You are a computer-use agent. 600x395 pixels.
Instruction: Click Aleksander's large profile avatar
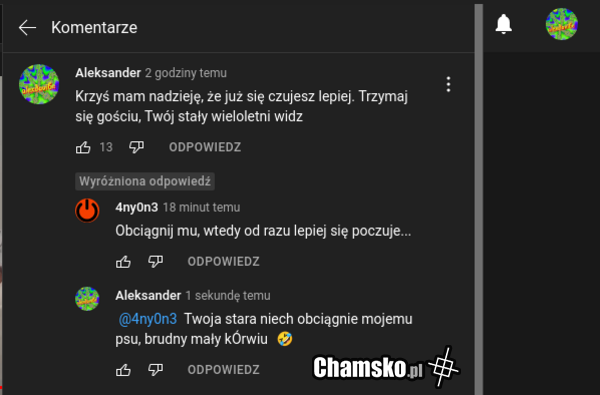pos(39,84)
